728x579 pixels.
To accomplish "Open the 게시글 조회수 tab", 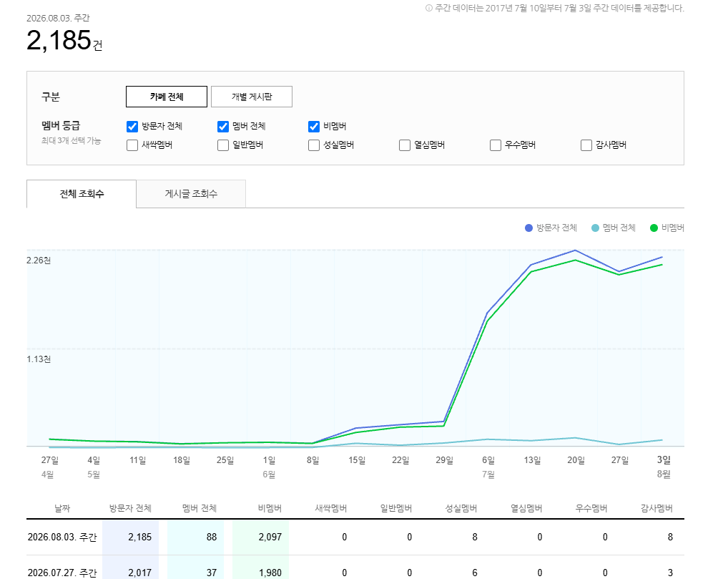I will point(191,194).
